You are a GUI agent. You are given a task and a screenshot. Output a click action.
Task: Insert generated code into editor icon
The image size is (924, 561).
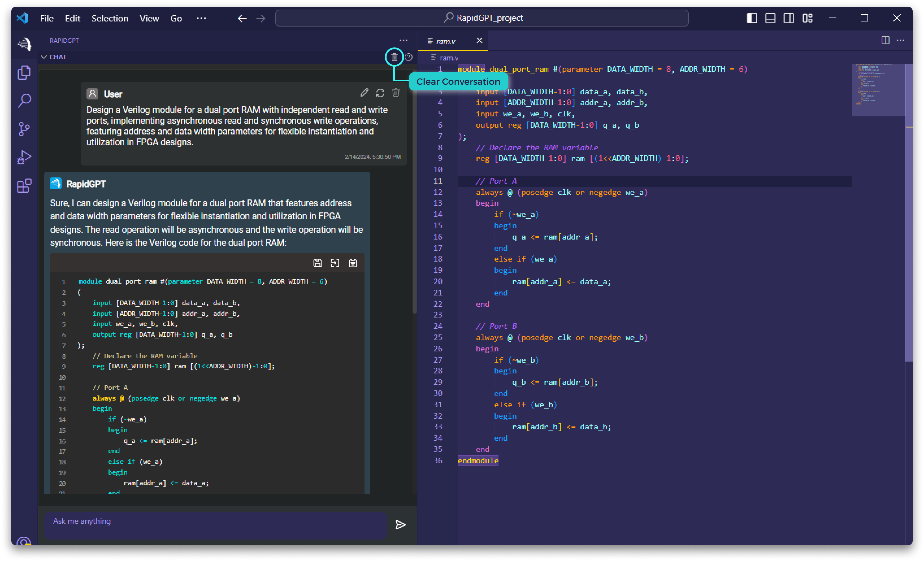[x=335, y=263]
